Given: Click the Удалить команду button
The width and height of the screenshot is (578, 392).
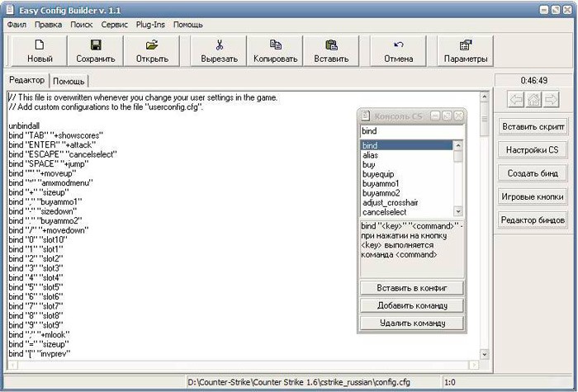Looking at the screenshot, I should tap(412, 324).
